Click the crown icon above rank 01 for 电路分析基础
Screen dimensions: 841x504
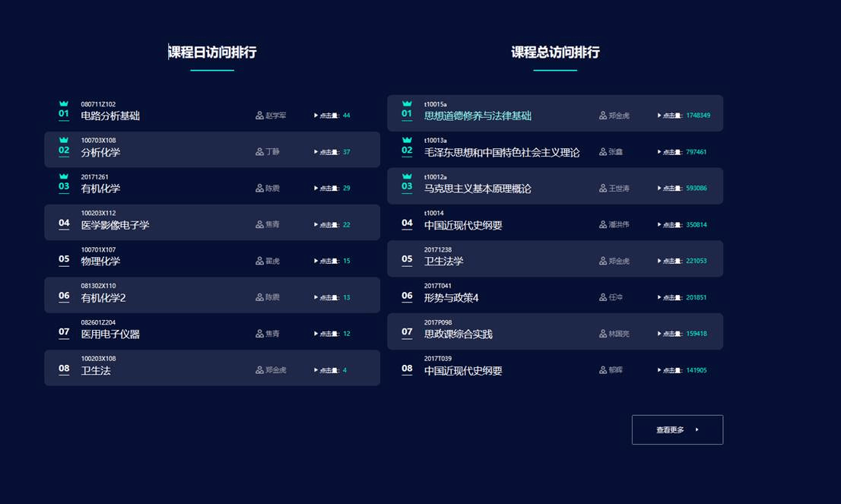coord(64,103)
